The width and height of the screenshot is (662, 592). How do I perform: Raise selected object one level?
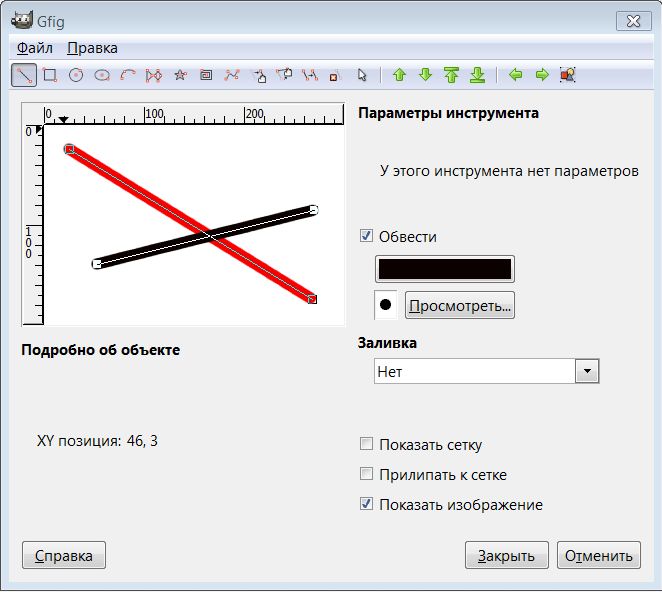pos(399,75)
